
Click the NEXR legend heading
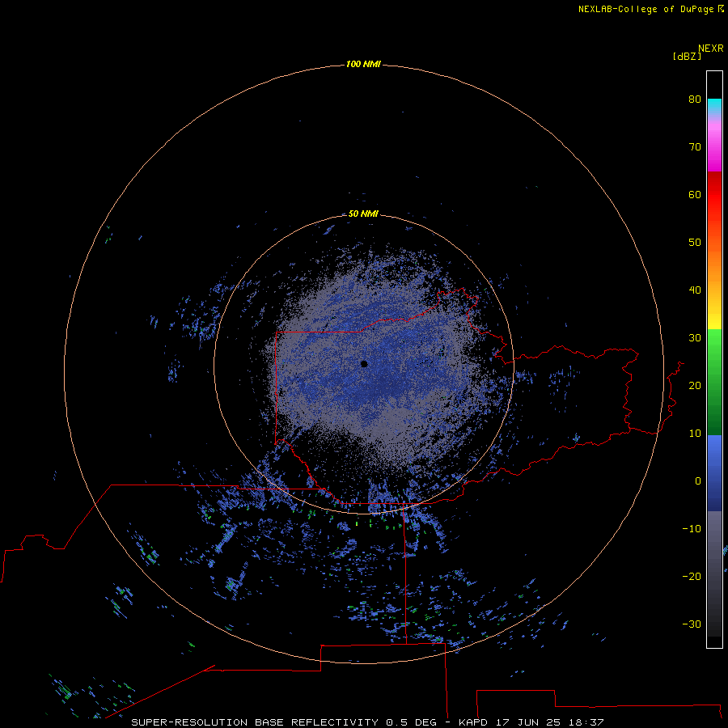pos(711,49)
